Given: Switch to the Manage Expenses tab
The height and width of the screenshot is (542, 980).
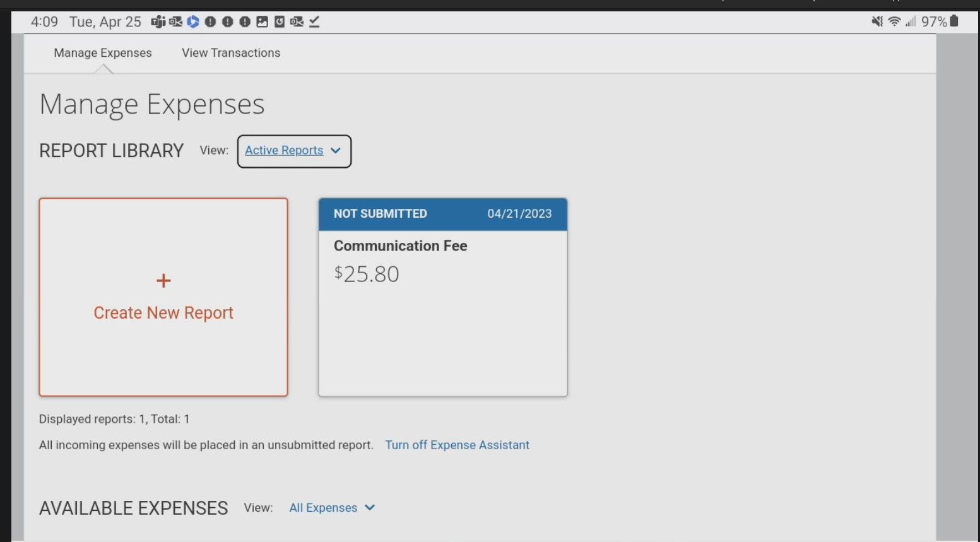Looking at the screenshot, I should tap(103, 53).
